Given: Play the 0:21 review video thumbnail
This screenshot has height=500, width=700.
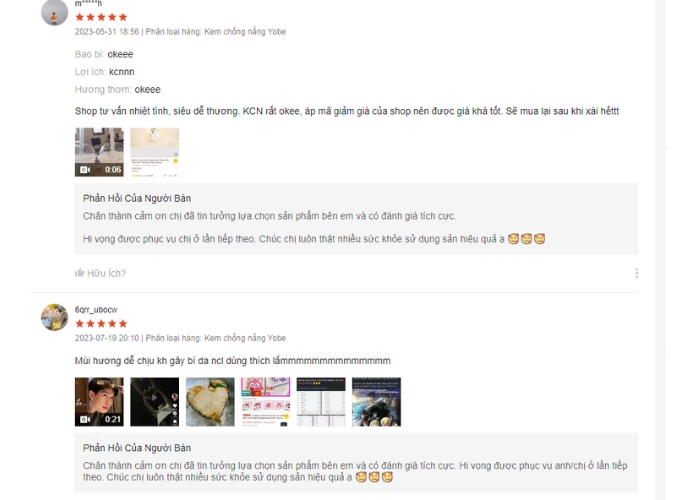Looking at the screenshot, I should click(99, 402).
